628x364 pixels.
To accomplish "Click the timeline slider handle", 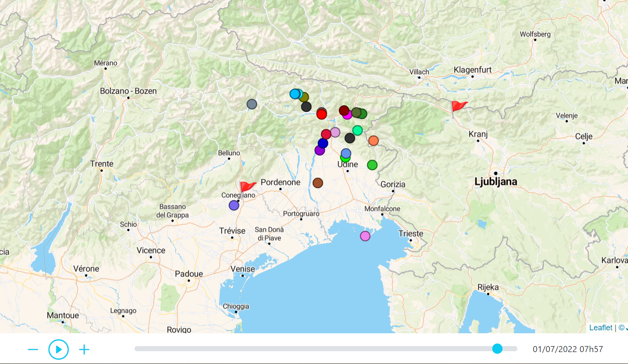I will click(x=497, y=349).
